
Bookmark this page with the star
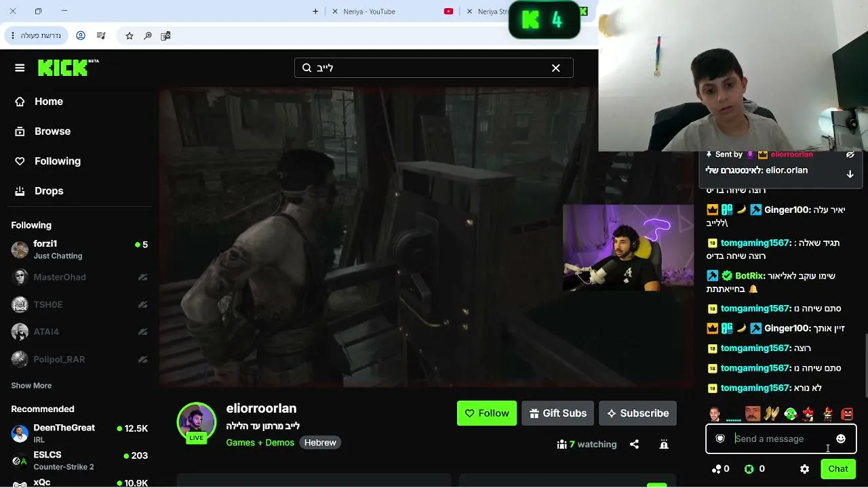click(x=130, y=35)
